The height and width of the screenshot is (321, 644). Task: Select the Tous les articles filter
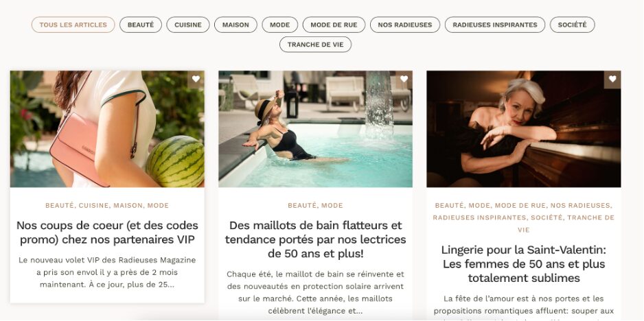click(x=73, y=25)
